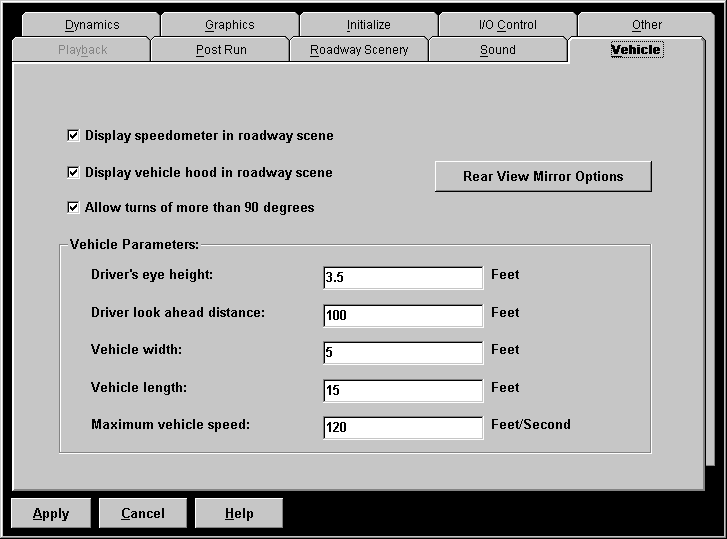Open the Other tab

[646, 25]
